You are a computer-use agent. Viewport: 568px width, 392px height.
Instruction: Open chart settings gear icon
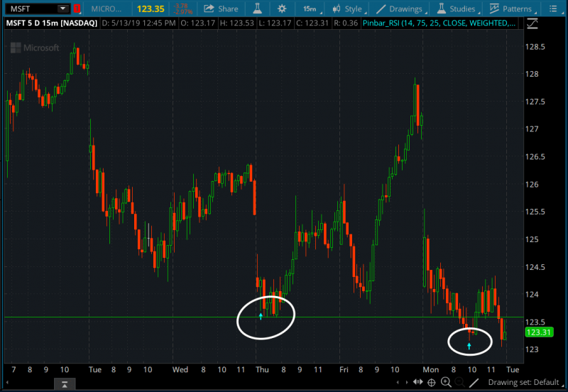tap(282, 9)
